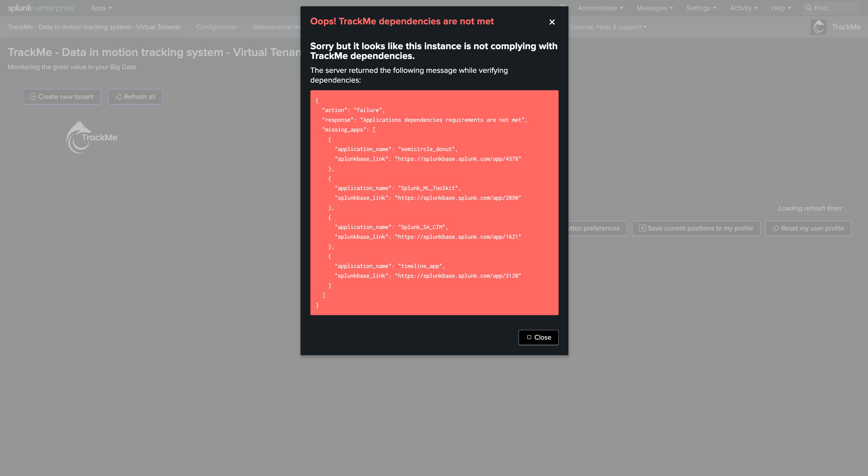Image resolution: width=868 pixels, height=476 pixels.
Task: Click the partially hidden position preferences button
Action: point(597,228)
